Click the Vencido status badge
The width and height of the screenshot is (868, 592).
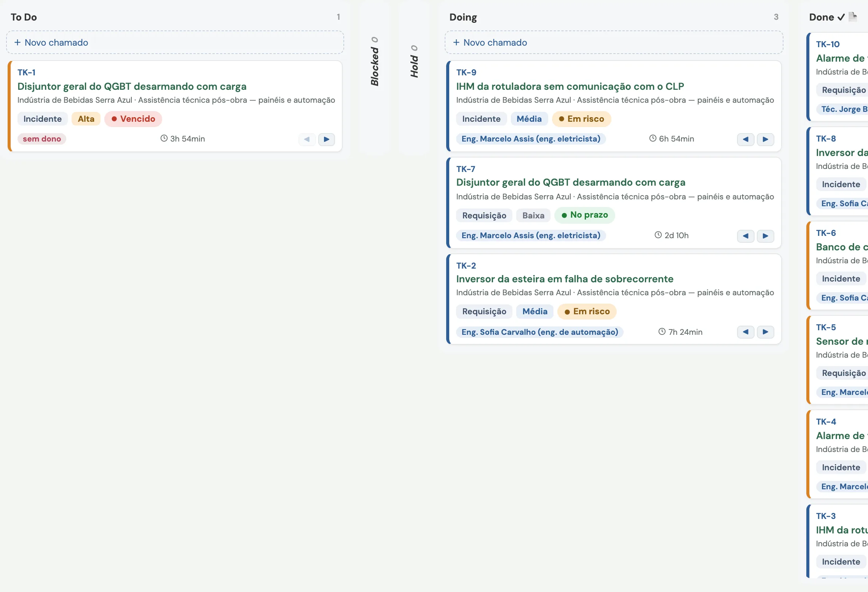pos(133,119)
